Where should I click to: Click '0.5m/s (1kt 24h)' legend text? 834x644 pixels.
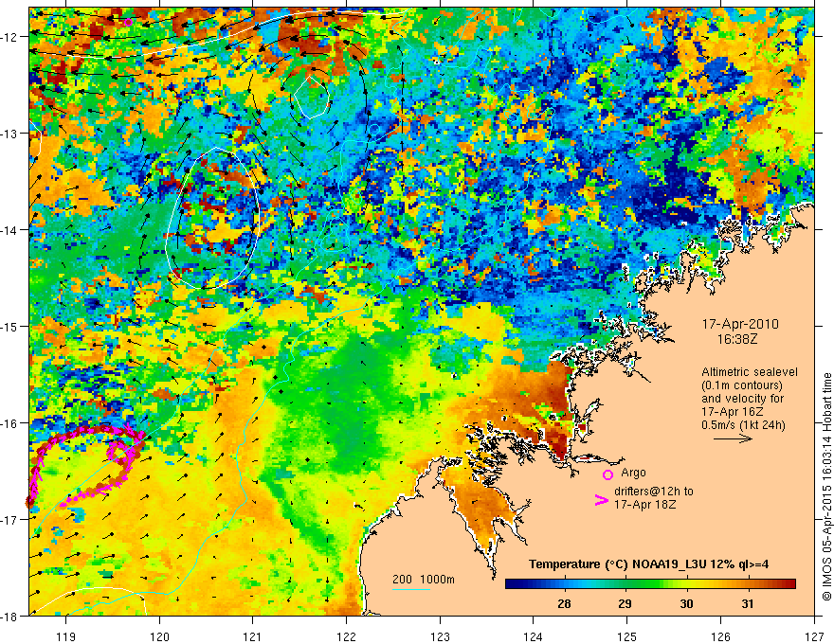coord(743,424)
